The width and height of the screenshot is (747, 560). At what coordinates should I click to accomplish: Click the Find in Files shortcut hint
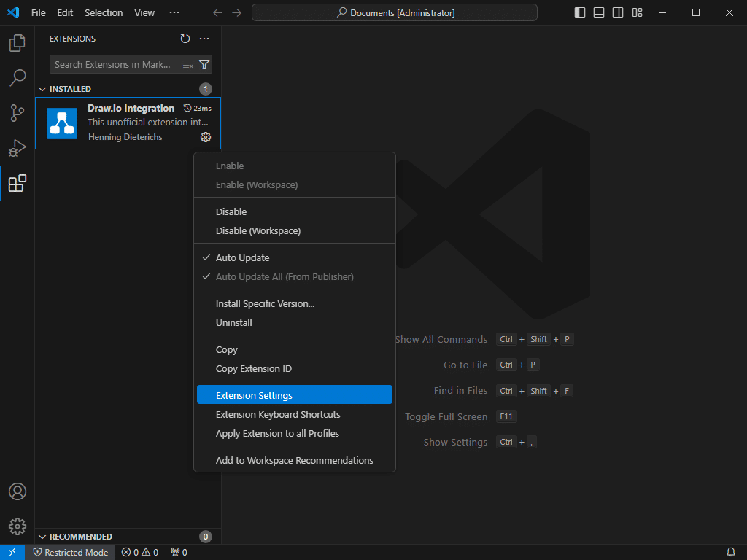click(461, 391)
